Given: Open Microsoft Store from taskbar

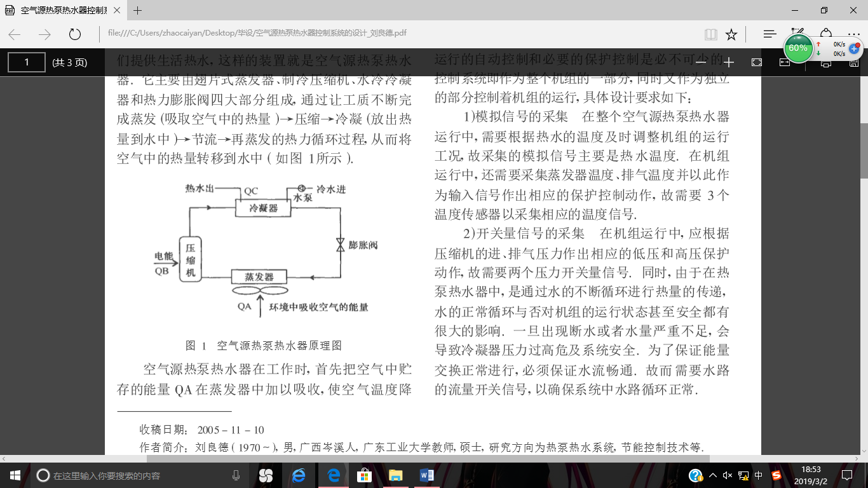Looking at the screenshot, I should pos(364,475).
